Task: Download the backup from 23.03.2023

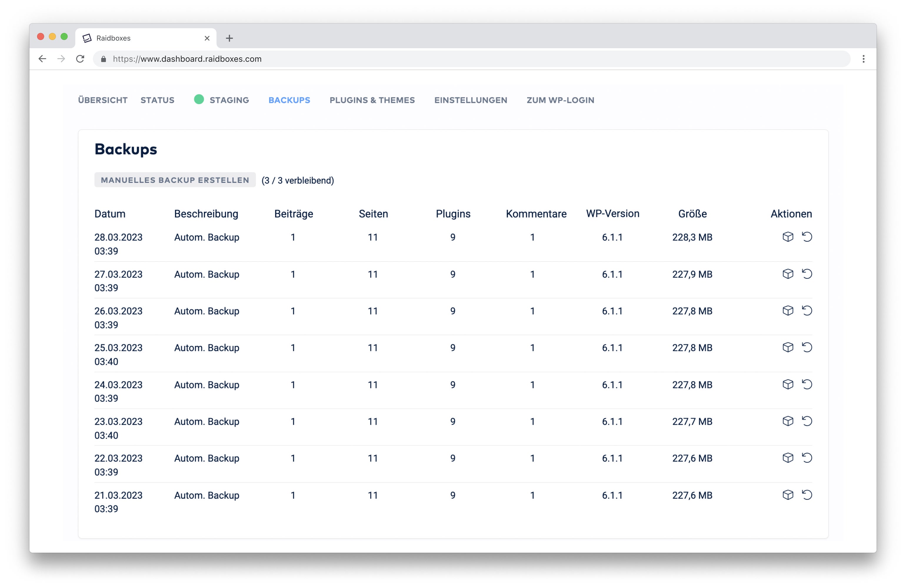Action: [x=787, y=421]
